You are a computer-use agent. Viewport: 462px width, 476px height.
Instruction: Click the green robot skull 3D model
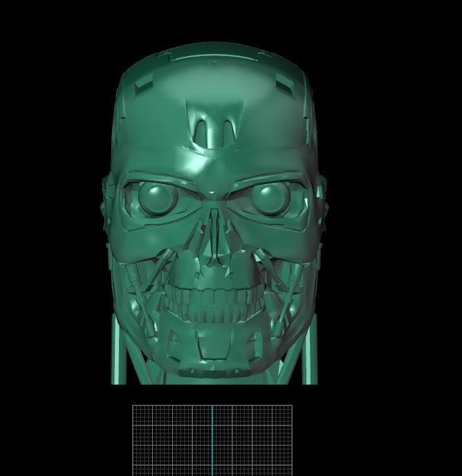[x=214, y=213]
